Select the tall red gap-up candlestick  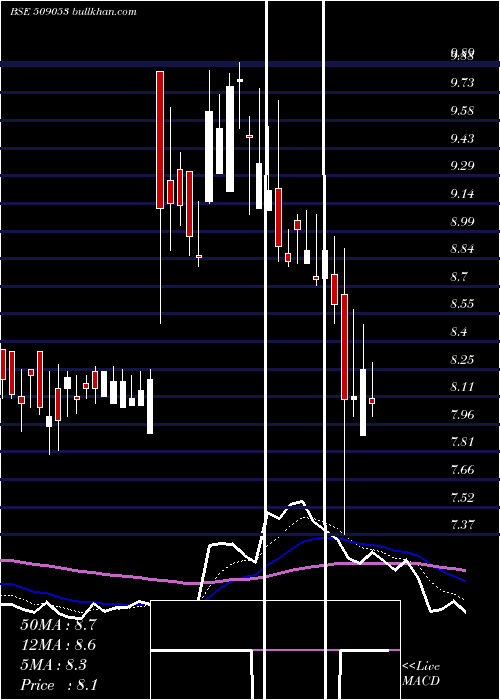(x=160, y=140)
